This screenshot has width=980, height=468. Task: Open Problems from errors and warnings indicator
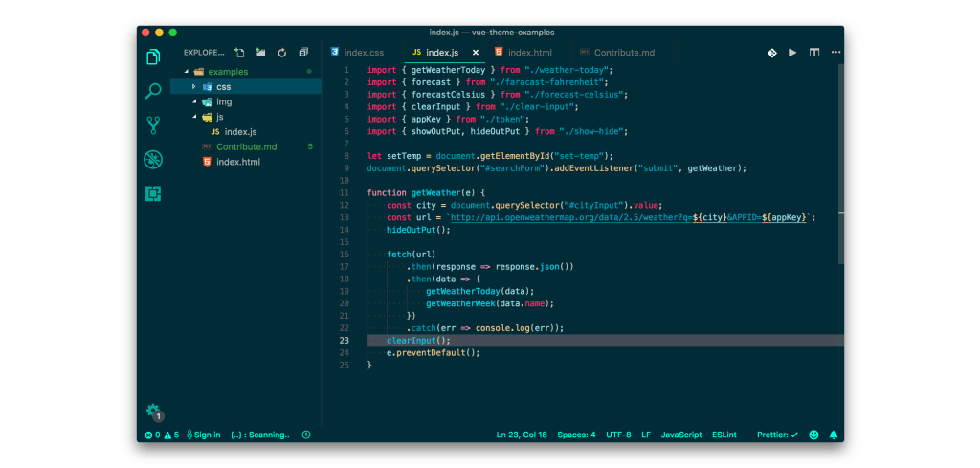(162, 435)
